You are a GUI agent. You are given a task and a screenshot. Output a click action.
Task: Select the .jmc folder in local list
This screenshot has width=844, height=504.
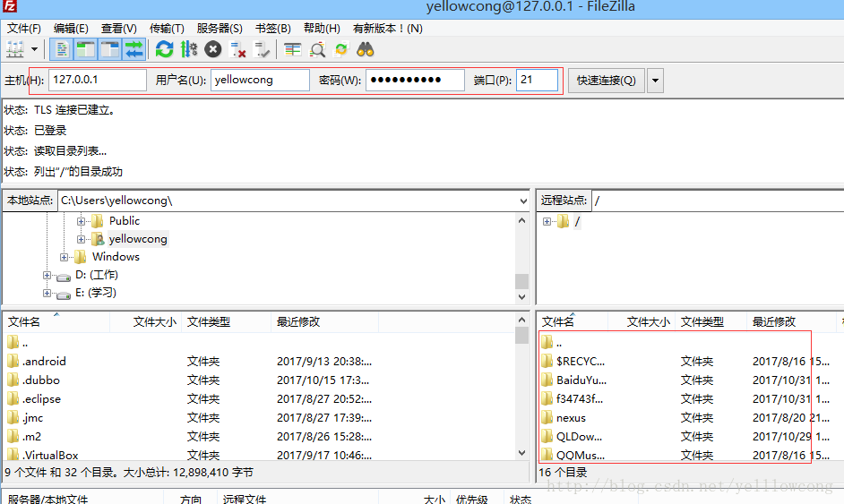32,417
